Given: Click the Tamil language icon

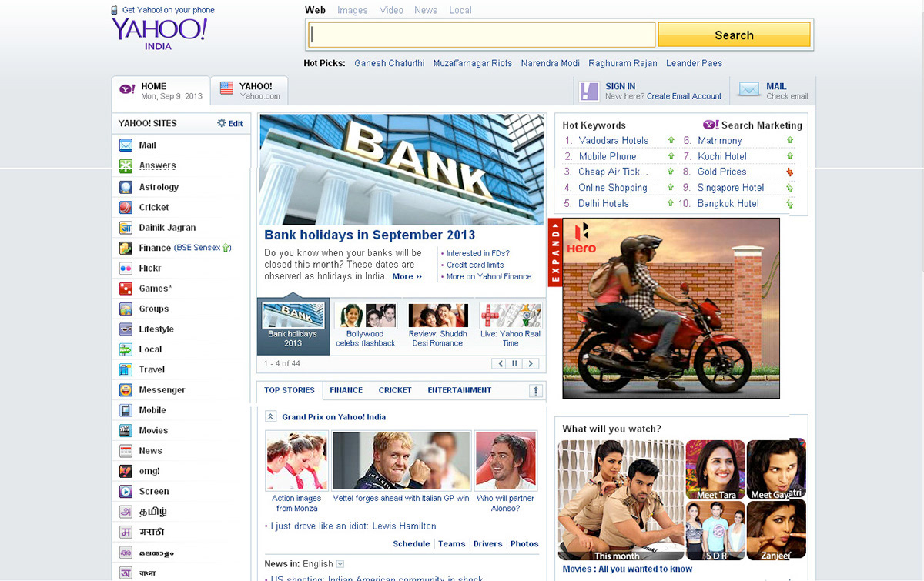Looking at the screenshot, I should (x=126, y=512).
